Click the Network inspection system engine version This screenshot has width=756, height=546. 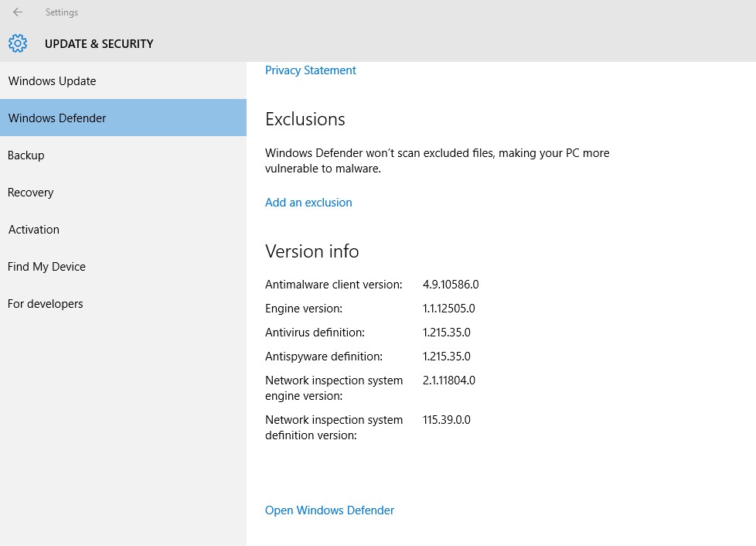pyautogui.click(x=449, y=380)
